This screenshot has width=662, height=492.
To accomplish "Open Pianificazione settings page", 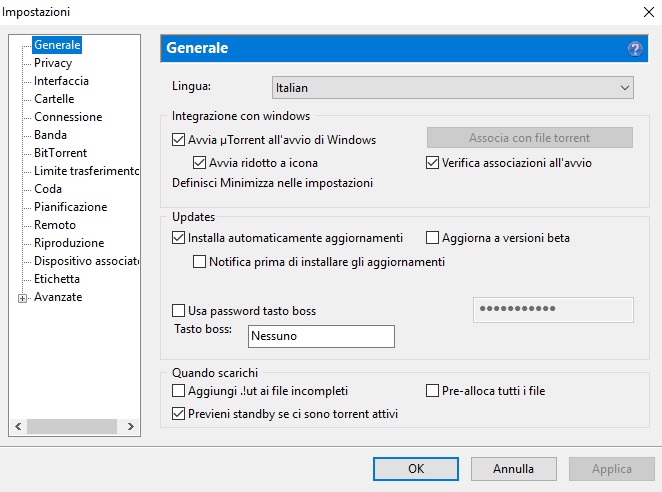I will (x=71, y=207).
